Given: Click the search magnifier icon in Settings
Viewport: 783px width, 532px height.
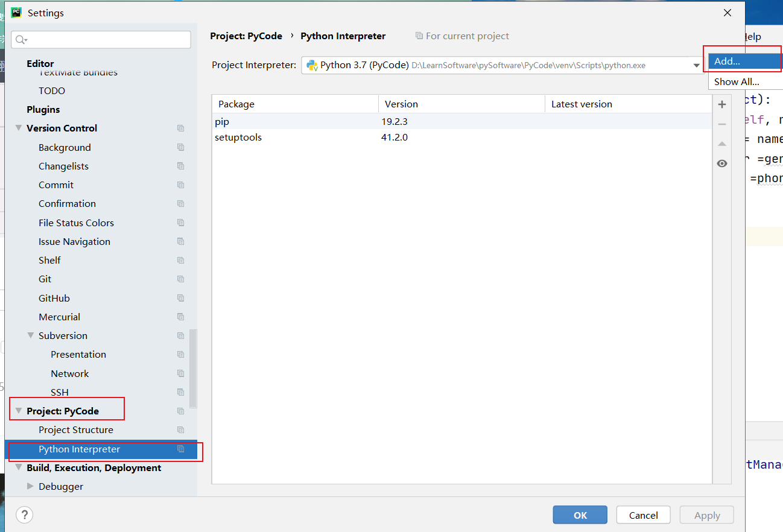Looking at the screenshot, I should click(x=21, y=40).
